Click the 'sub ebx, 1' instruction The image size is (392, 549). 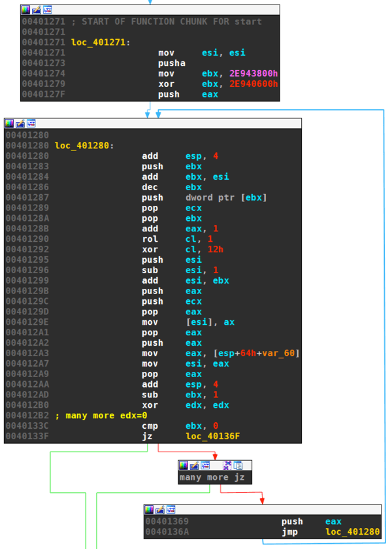coord(180,395)
